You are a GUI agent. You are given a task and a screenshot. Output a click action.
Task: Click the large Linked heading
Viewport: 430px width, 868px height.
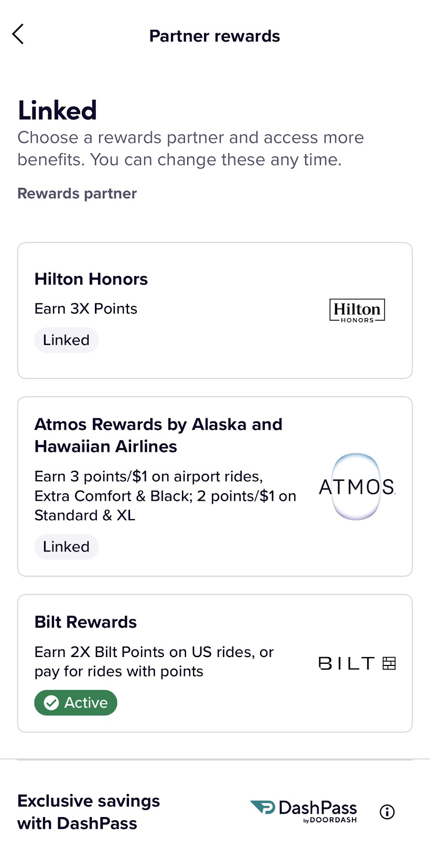[58, 110]
